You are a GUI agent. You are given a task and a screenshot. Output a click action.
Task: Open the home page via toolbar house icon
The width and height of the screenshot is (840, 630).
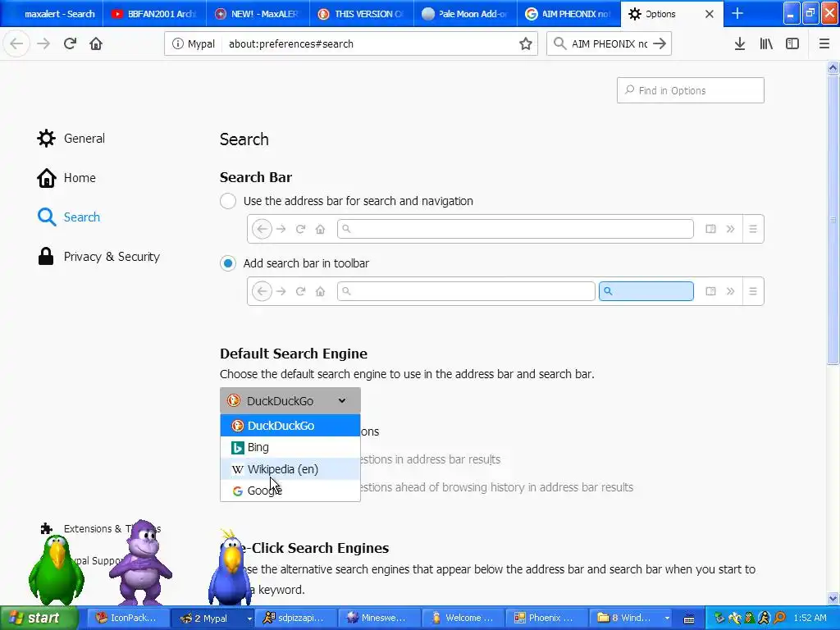pos(96,43)
